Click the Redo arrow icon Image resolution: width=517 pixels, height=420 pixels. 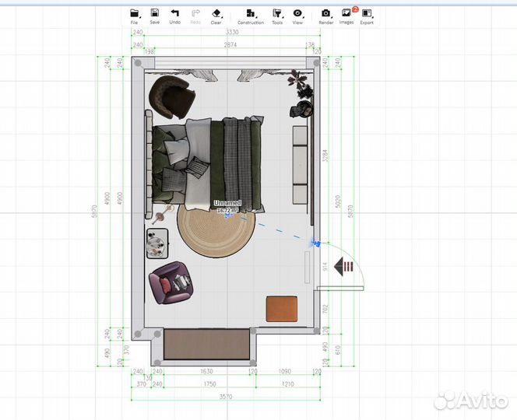[x=195, y=13]
